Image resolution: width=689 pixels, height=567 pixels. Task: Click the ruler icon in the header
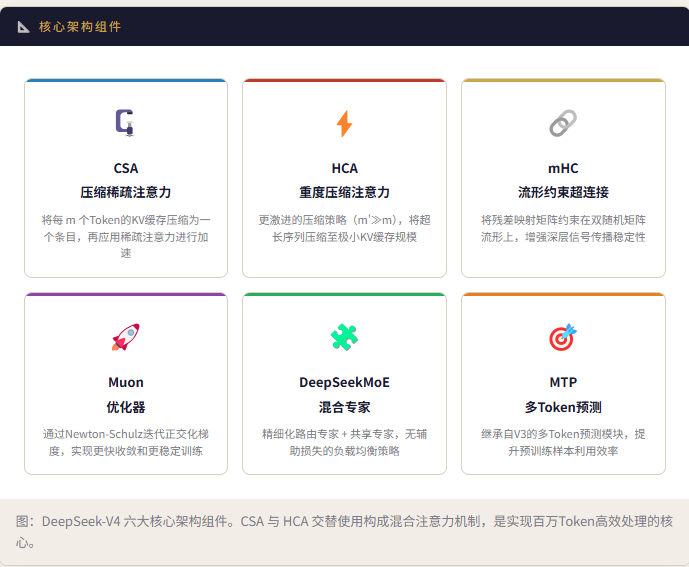(x=23, y=27)
